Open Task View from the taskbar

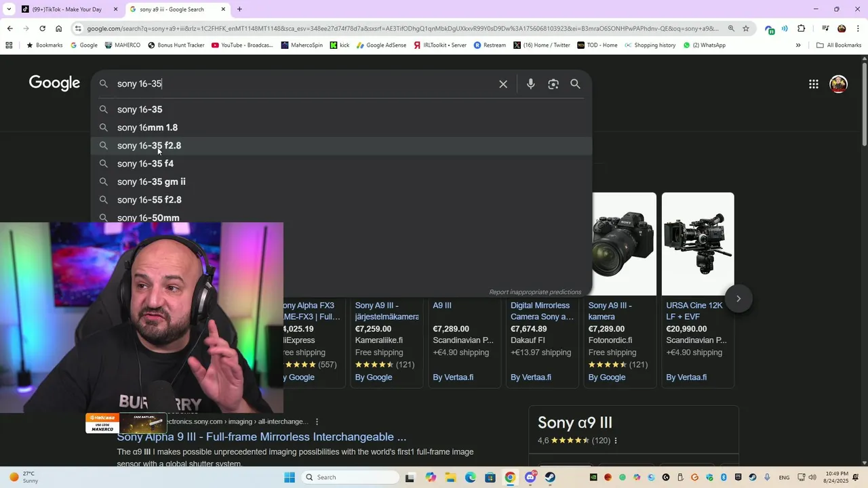(410, 477)
